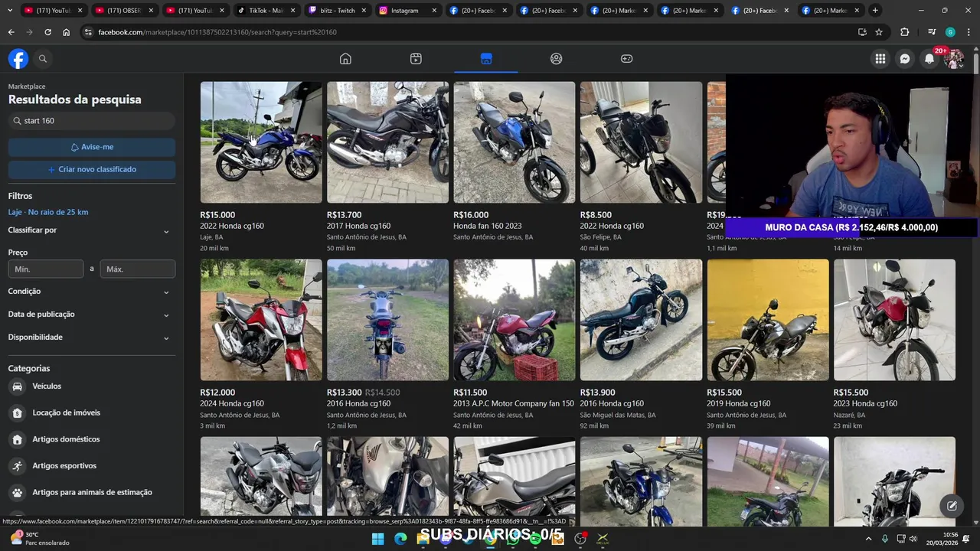
Task: Open R$13.300 2016 Honda cg160 listing photo
Action: pos(387,320)
